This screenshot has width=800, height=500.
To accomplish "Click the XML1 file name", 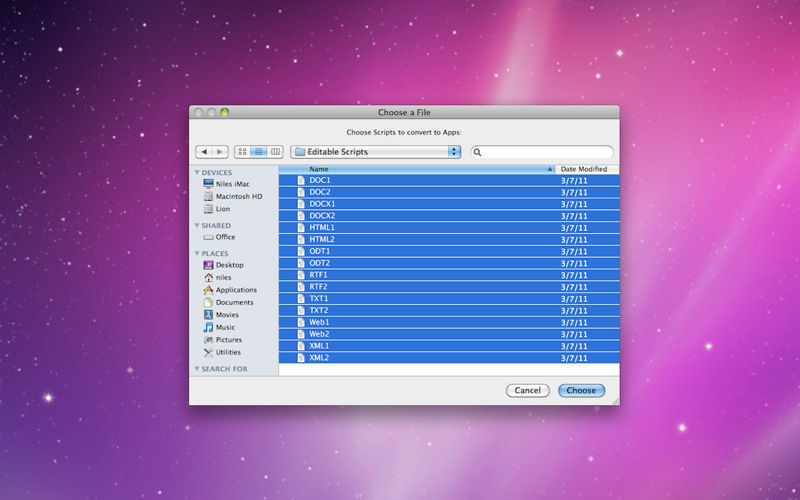I will 319,346.
